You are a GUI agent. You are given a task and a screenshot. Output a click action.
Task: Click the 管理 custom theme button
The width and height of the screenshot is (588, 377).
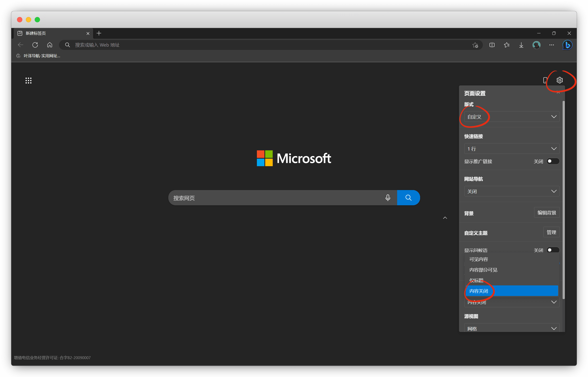(x=551, y=232)
